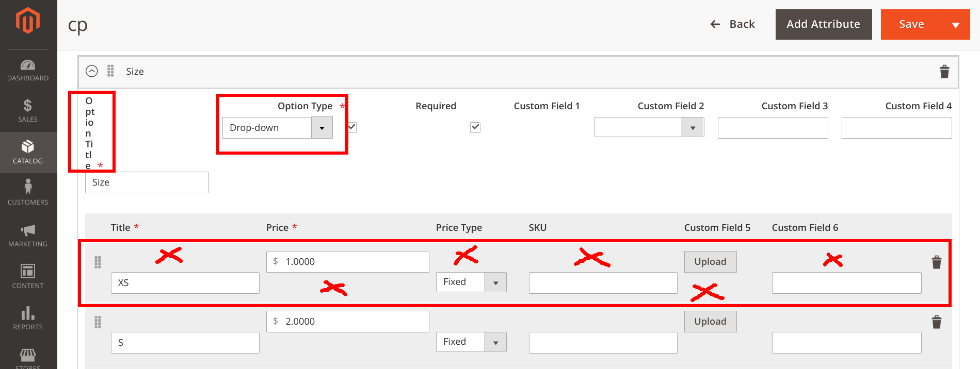This screenshot has height=369, width=980.
Task: Click the Price field showing 2.0000
Action: tap(347, 321)
